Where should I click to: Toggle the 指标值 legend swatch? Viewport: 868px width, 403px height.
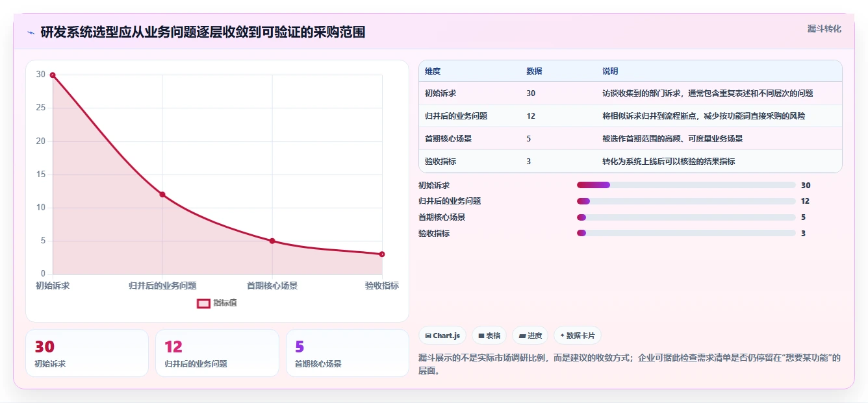click(x=203, y=303)
